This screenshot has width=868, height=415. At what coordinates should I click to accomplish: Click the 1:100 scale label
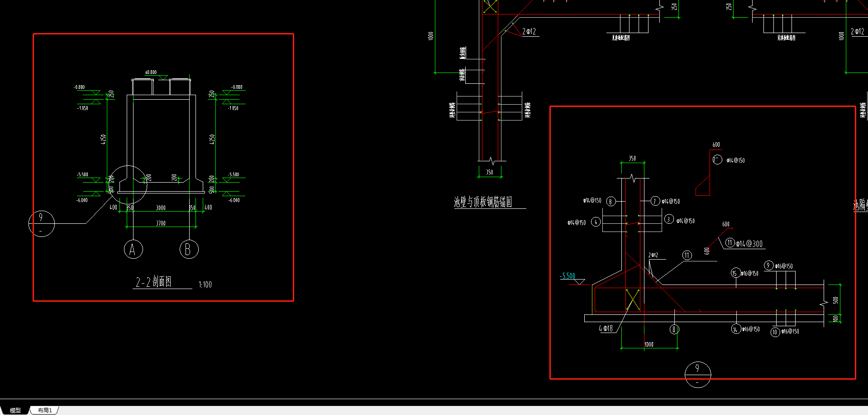click(x=205, y=285)
